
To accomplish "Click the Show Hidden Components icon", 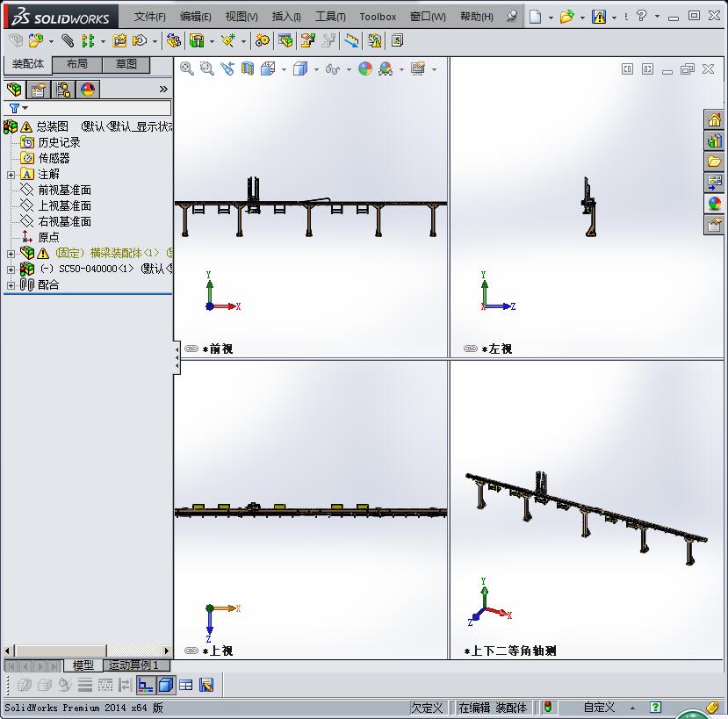I will (x=174, y=41).
